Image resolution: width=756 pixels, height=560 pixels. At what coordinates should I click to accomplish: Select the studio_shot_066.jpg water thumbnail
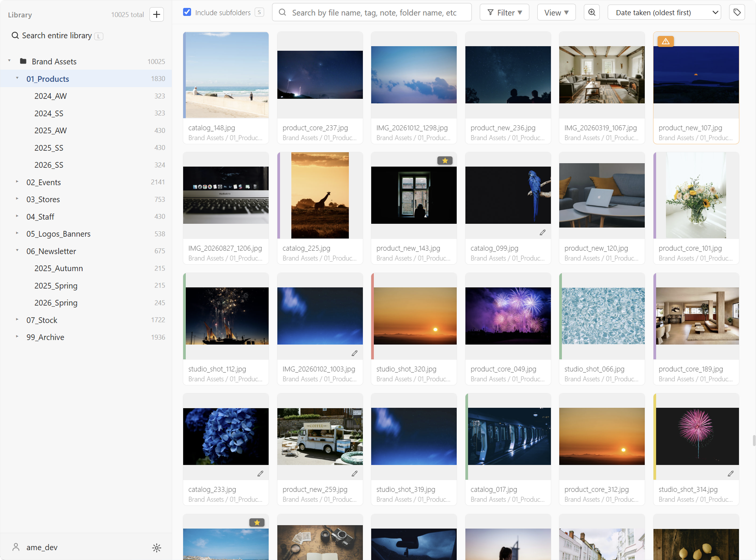tap(603, 316)
